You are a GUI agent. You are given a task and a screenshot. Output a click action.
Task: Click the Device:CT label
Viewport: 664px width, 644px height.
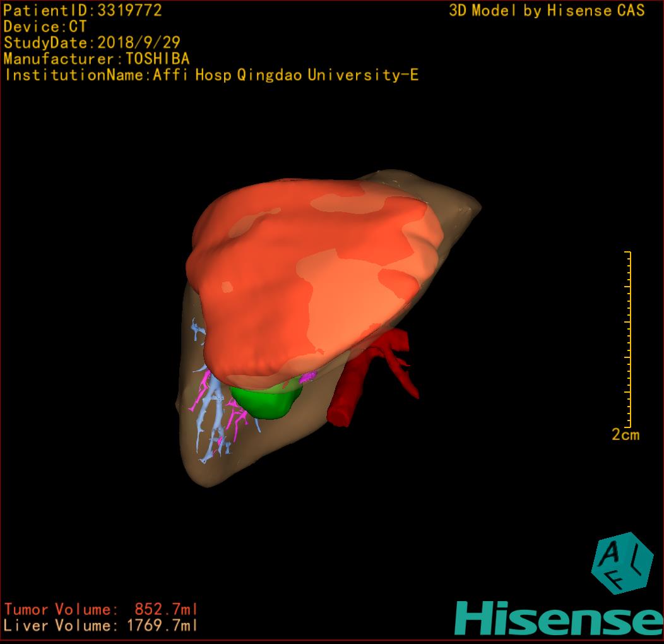(x=45, y=27)
